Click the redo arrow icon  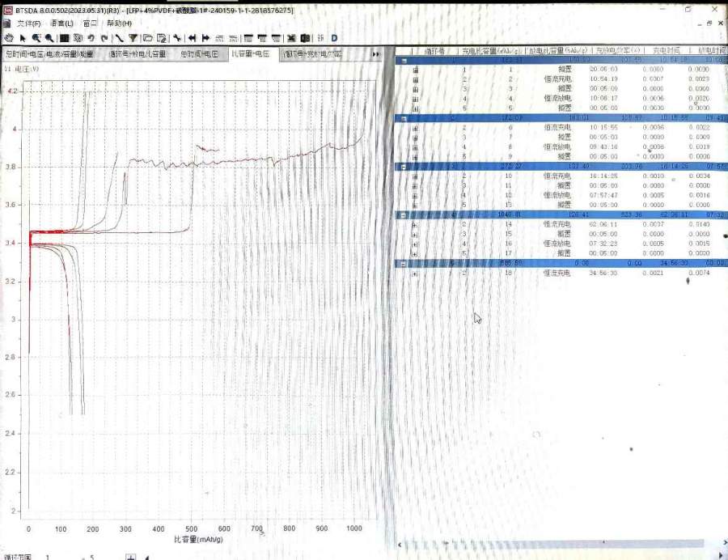click(x=104, y=38)
